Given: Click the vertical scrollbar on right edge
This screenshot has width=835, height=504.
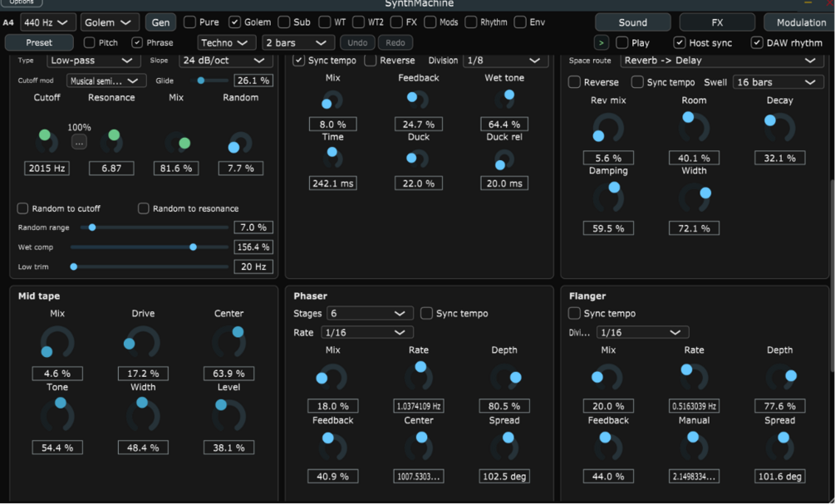Looking at the screenshot, I should pos(832,276).
